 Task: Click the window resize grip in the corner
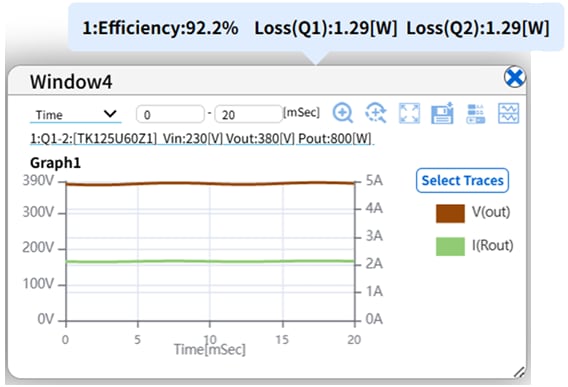coord(519,372)
